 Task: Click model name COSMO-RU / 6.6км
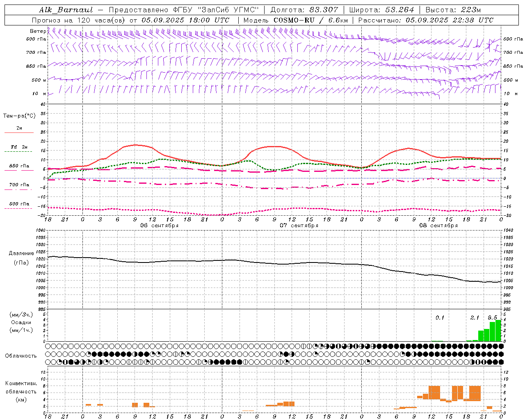tap(311, 20)
